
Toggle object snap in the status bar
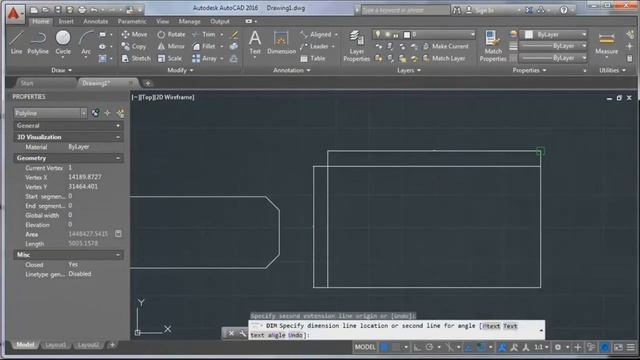click(x=481, y=347)
